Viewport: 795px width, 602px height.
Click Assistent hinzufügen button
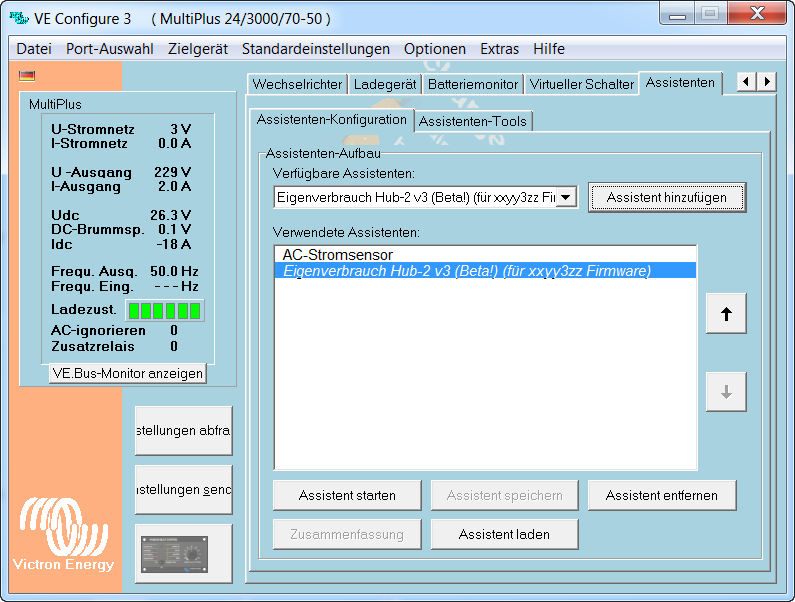666,198
